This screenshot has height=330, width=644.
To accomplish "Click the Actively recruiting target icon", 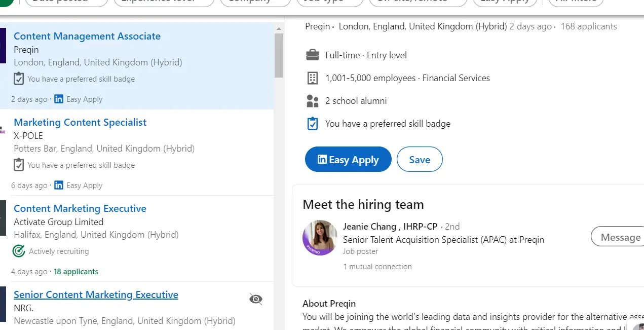I will coord(19,251).
